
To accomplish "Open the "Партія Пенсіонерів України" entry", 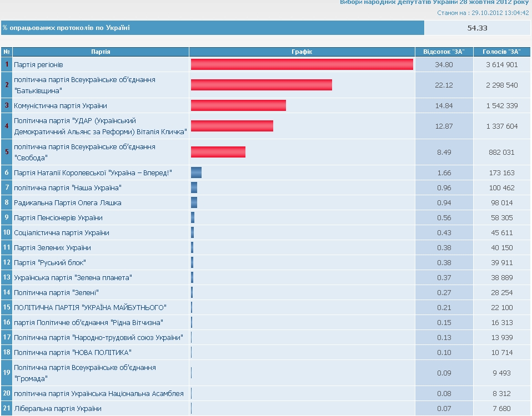I will tap(58, 218).
